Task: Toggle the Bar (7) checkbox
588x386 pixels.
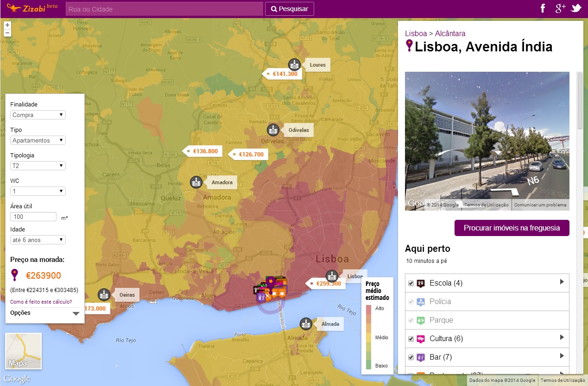Action: click(x=411, y=357)
